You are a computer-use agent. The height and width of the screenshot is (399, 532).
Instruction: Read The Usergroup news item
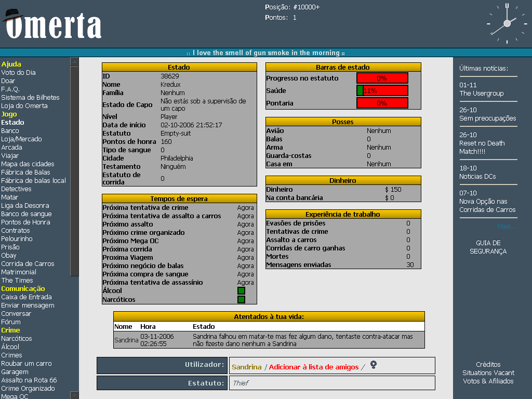click(x=481, y=94)
